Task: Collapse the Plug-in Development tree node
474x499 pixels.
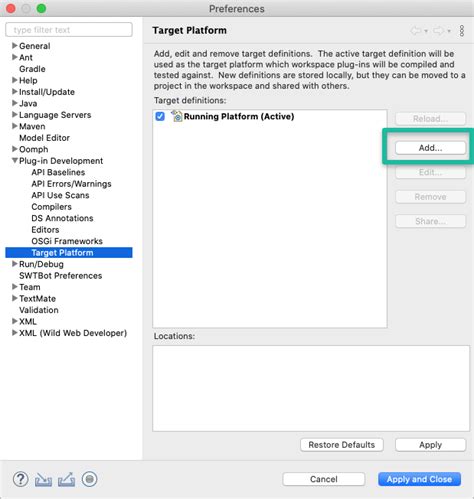Action: pos(14,160)
